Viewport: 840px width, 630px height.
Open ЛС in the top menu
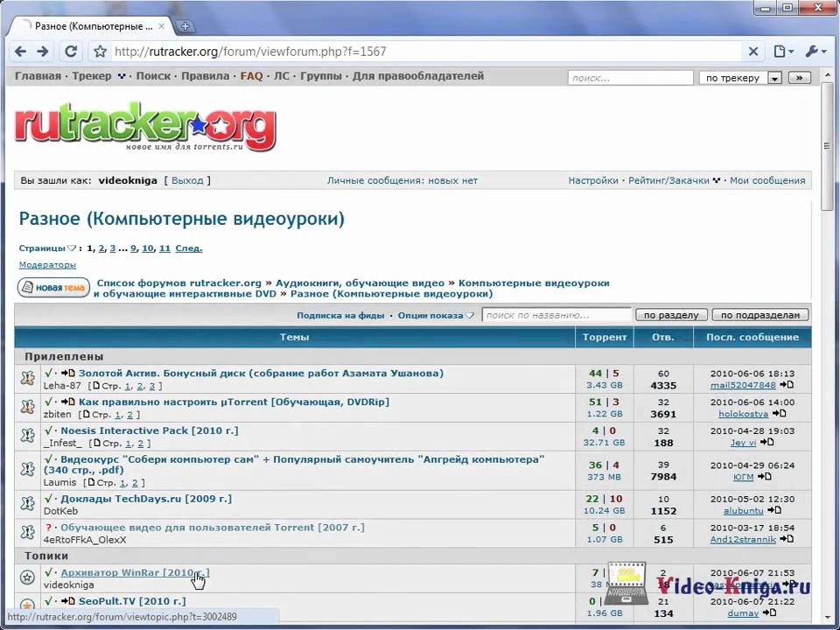click(x=281, y=76)
